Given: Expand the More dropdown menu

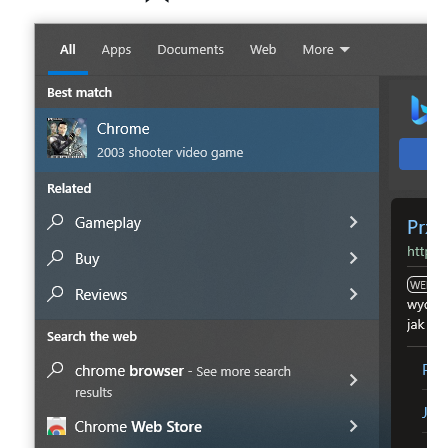Looking at the screenshot, I should pyautogui.click(x=326, y=50).
